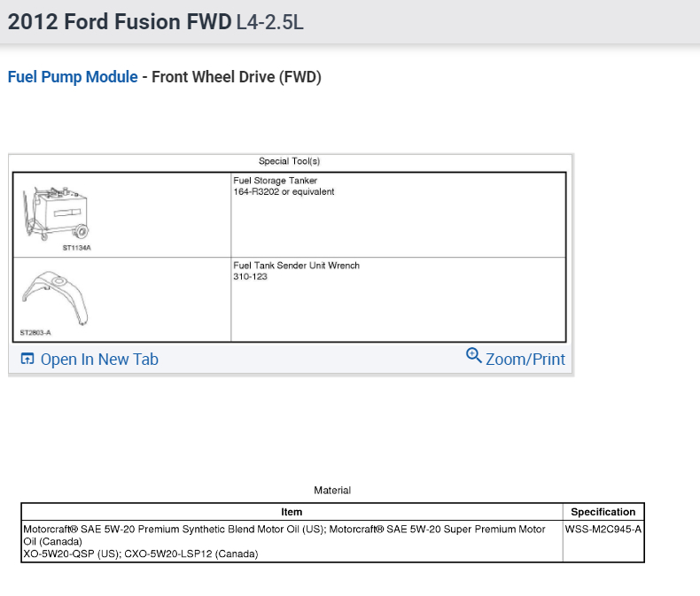Click the '164-R3202 or equivalent' tool number

click(284, 191)
